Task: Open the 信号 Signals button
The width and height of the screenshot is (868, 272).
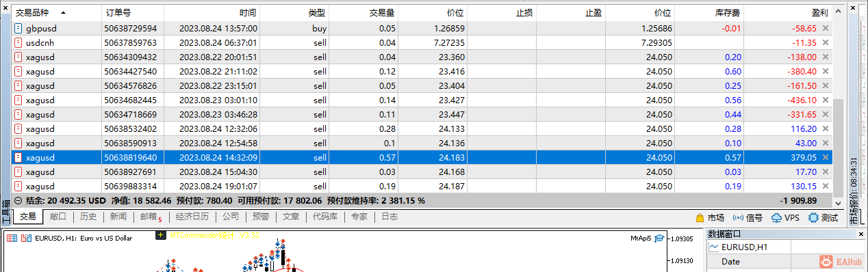Action: pos(748,218)
